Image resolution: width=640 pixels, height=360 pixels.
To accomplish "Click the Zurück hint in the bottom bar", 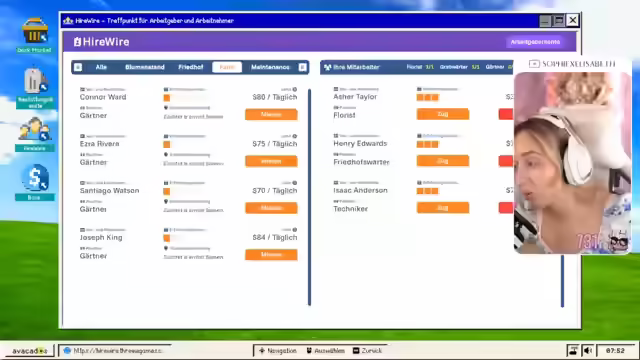I will tap(367, 351).
